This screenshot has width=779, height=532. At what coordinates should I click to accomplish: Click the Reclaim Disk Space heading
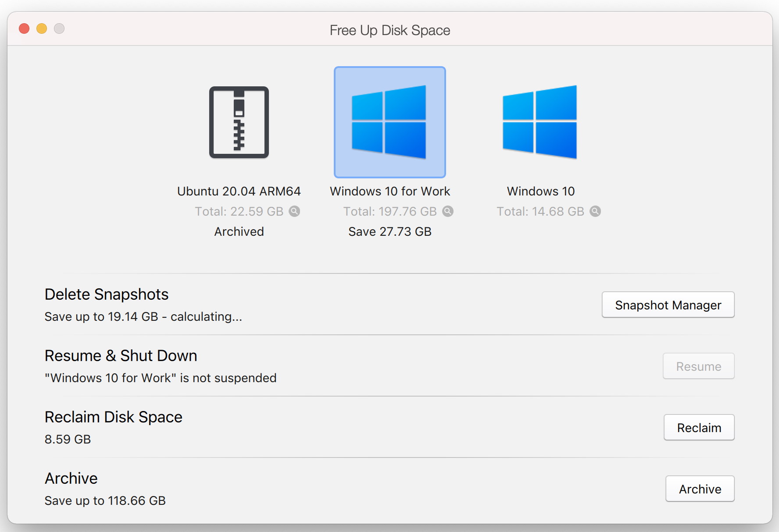pos(113,417)
